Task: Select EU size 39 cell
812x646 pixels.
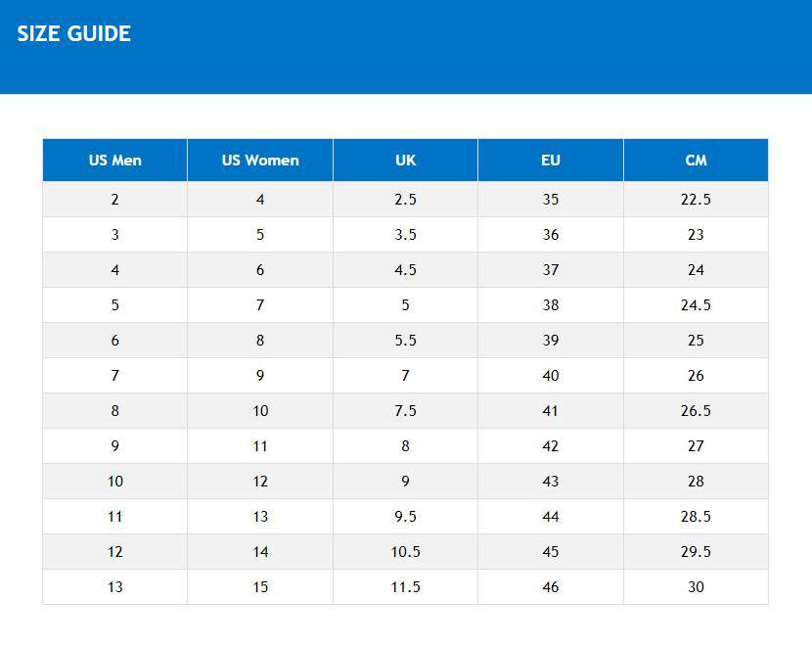Action: pyautogui.click(x=551, y=341)
